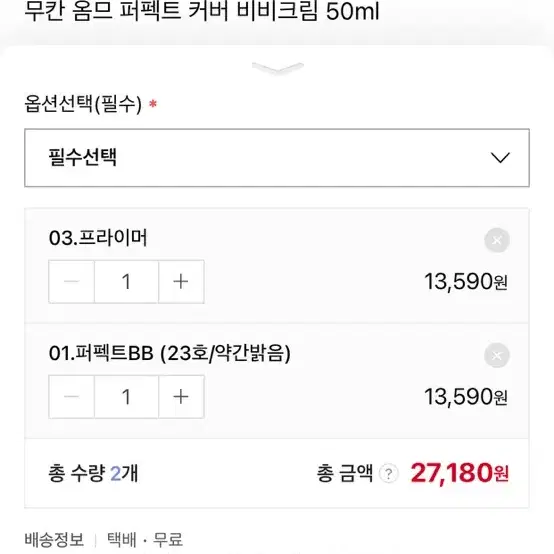Open the 필수선택 option dropdown

click(277, 158)
